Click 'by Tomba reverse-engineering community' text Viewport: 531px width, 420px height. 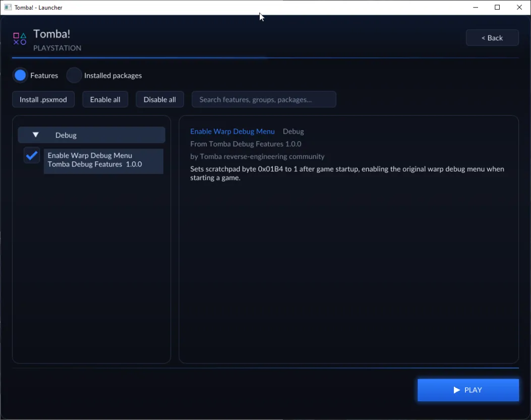click(257, 156)
